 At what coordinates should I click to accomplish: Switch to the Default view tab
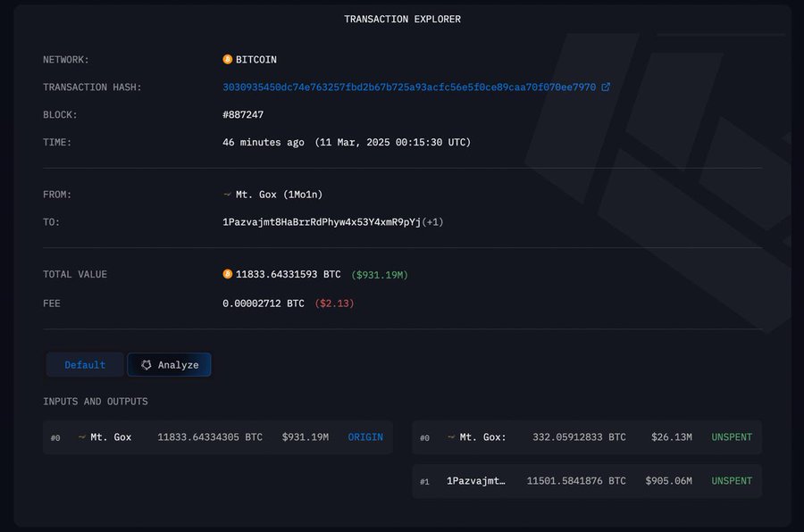85,364
